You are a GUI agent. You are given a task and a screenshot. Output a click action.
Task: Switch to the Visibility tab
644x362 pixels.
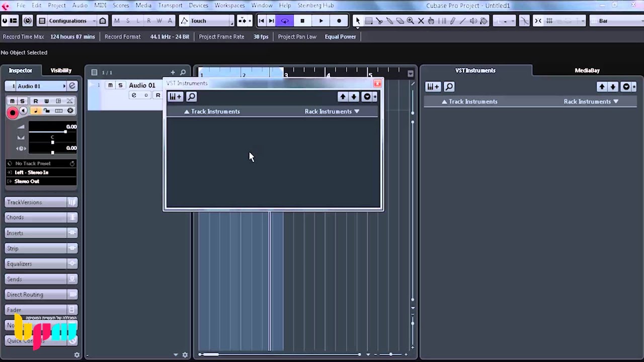(61, 70)
